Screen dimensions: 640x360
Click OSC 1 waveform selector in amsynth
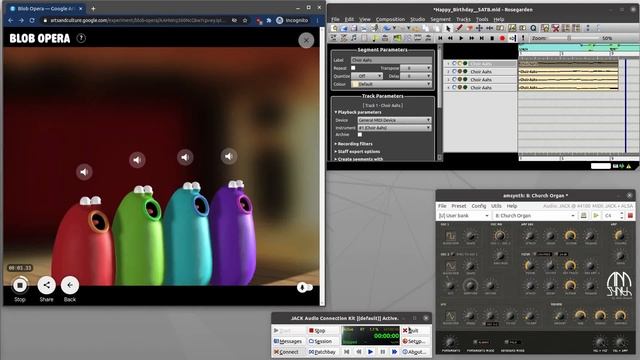coord(450,236)
